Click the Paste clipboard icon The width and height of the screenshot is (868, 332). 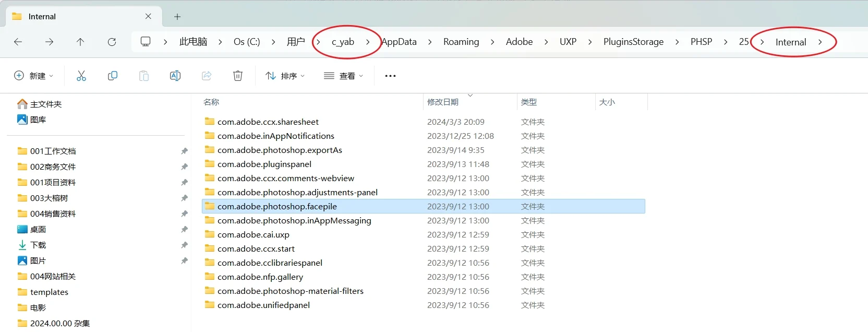click(x=144, y=76)
